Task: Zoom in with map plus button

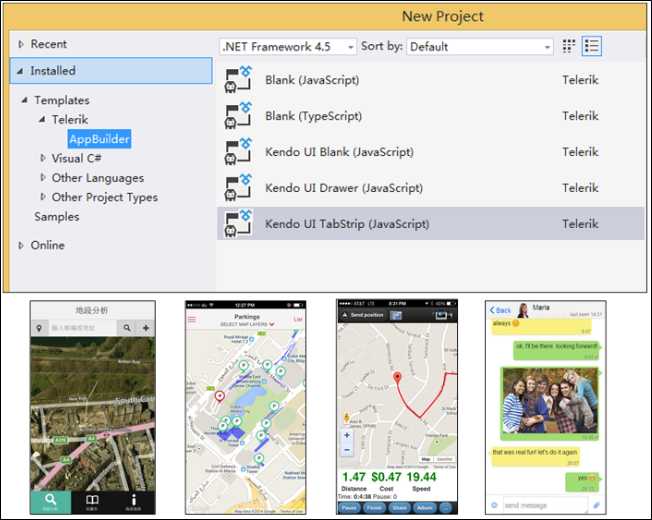Action: click(x=347, y=435)
